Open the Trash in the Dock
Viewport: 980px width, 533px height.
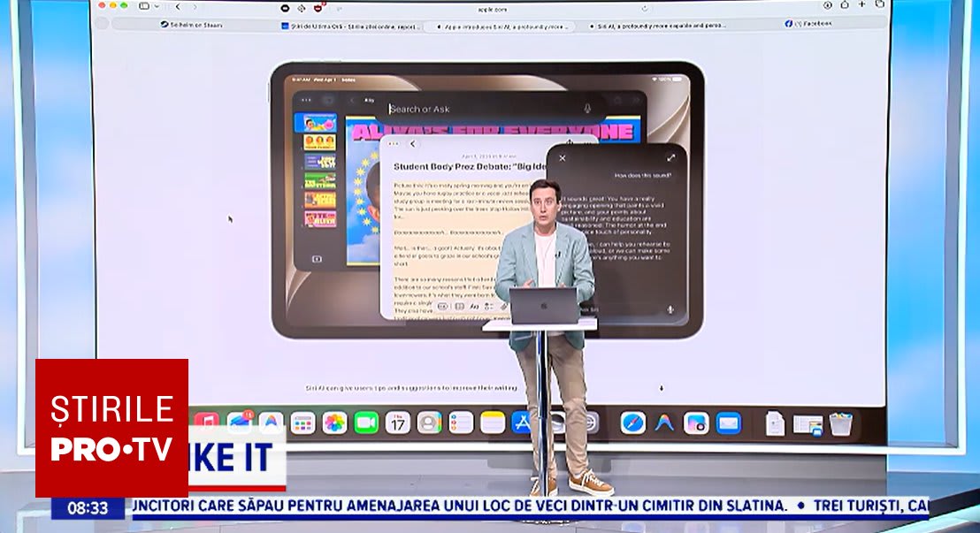pyautogui.click(x=840, y=423)
